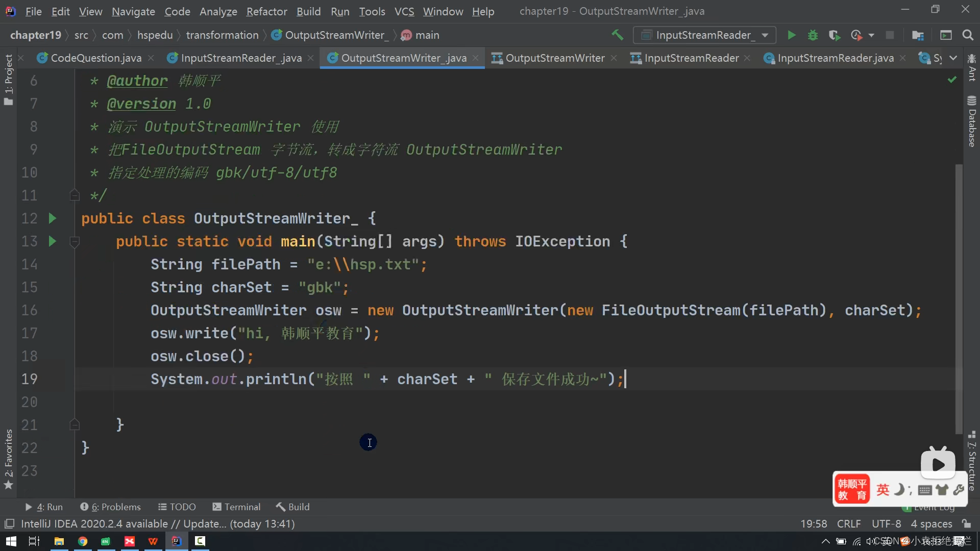This screenshot has width=980, height=551.
Task: Toggle read-only lock icon in status bar
Action: point(966,524)
